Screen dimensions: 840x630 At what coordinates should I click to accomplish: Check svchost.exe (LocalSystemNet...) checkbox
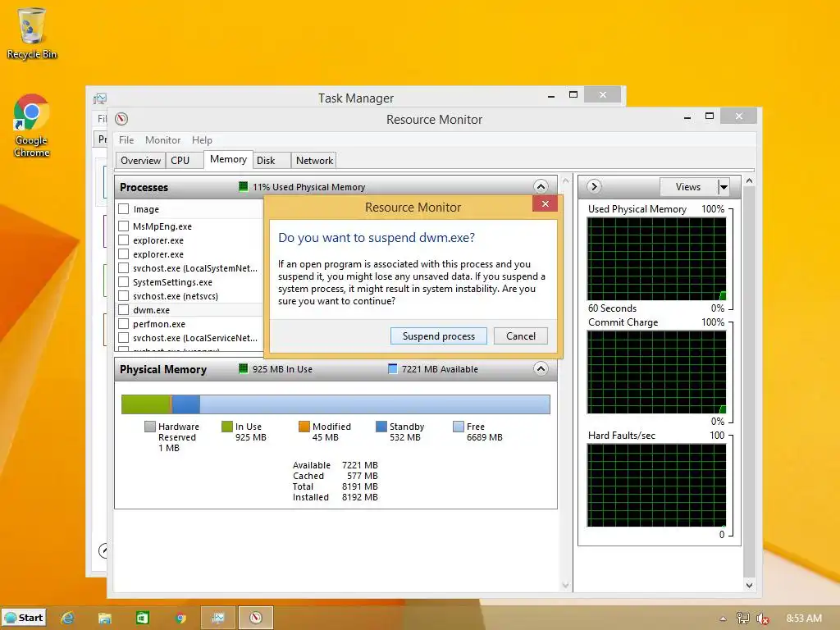[124, 268]
